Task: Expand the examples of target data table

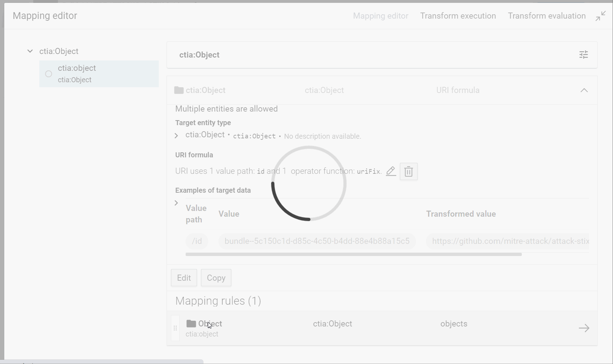Action: (176, 203)
